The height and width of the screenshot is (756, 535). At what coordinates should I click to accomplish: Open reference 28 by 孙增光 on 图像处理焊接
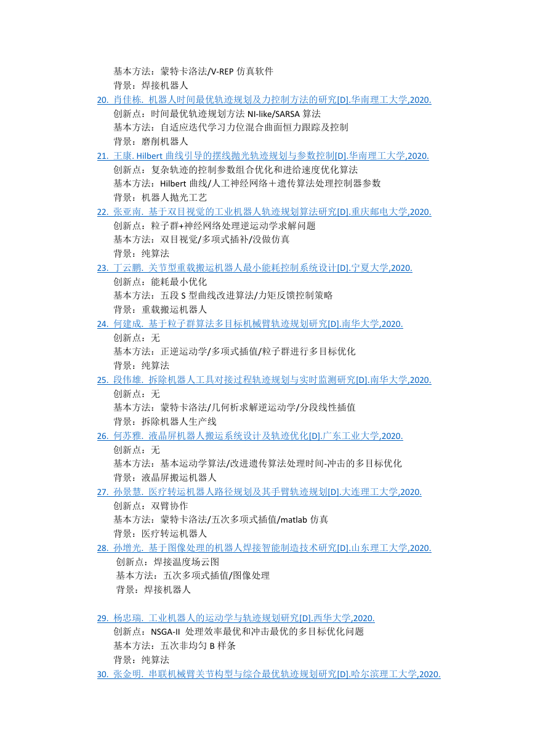click(264, 548)
